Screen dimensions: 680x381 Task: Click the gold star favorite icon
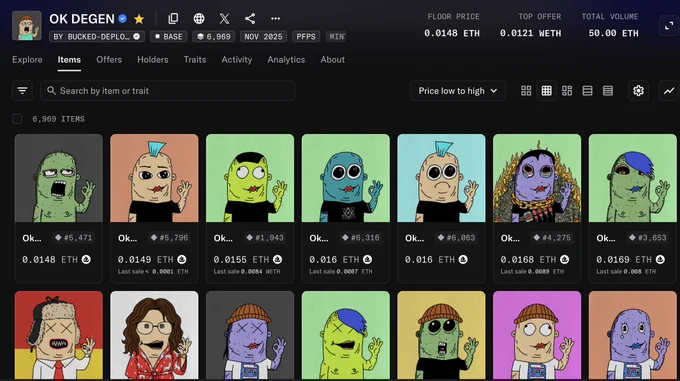click(139, 19)
